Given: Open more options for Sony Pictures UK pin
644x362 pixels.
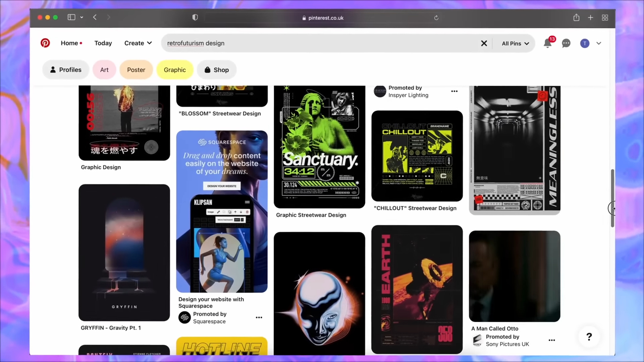Looking at the screenshot, I should click(x=552, y=340).
